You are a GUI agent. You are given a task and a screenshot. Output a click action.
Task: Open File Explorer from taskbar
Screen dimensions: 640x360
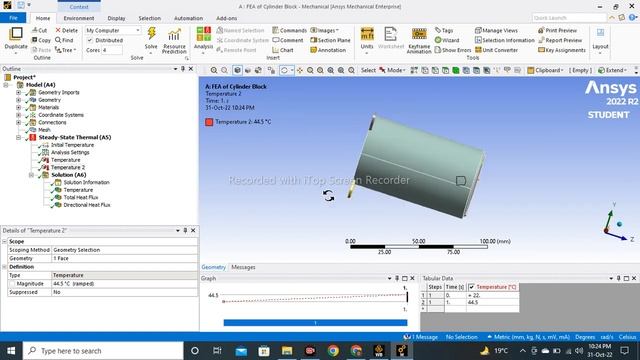click(x=287, y=351)
